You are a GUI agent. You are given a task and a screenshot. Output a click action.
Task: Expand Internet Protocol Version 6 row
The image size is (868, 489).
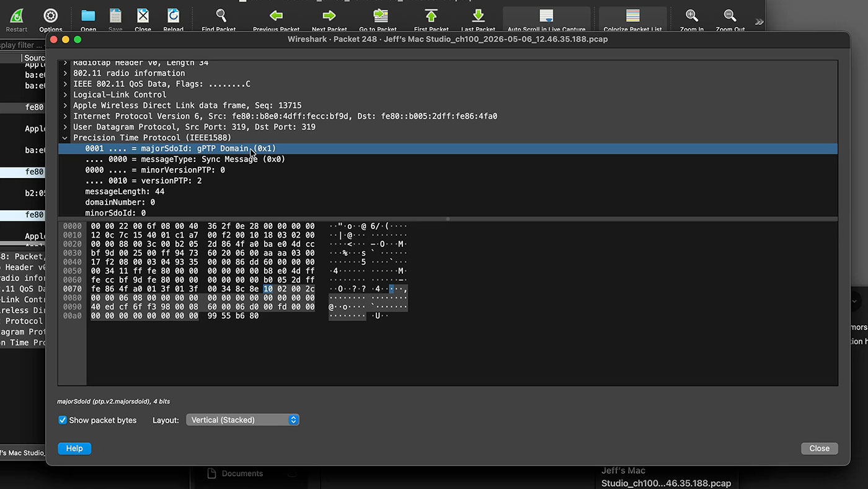coord(65,116)
